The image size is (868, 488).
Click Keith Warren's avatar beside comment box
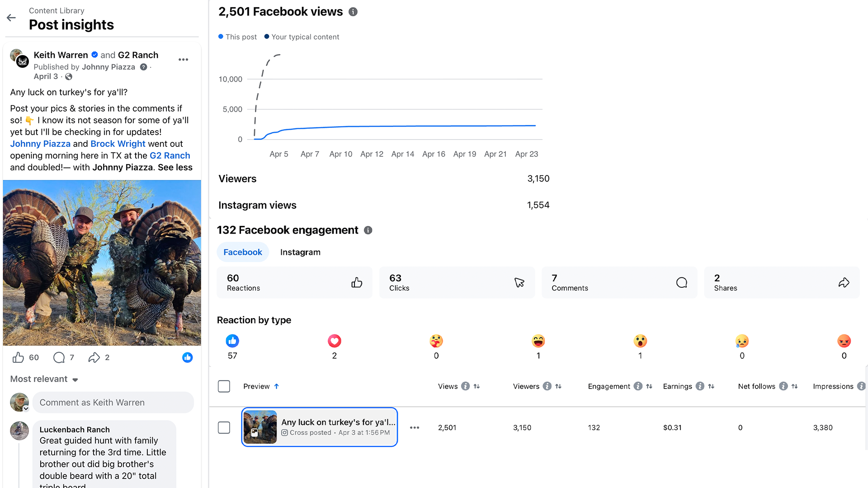tap(19, 402)
